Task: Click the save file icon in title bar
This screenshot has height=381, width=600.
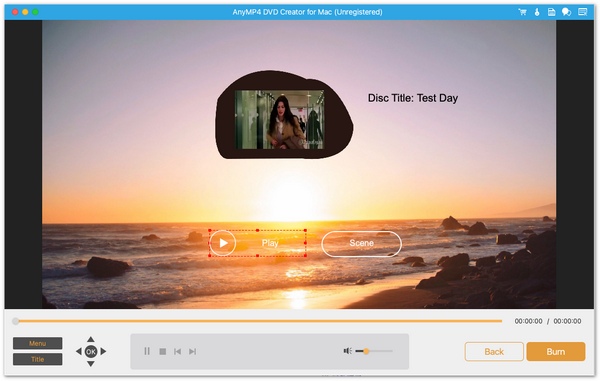Action: (x=551, y=12)
